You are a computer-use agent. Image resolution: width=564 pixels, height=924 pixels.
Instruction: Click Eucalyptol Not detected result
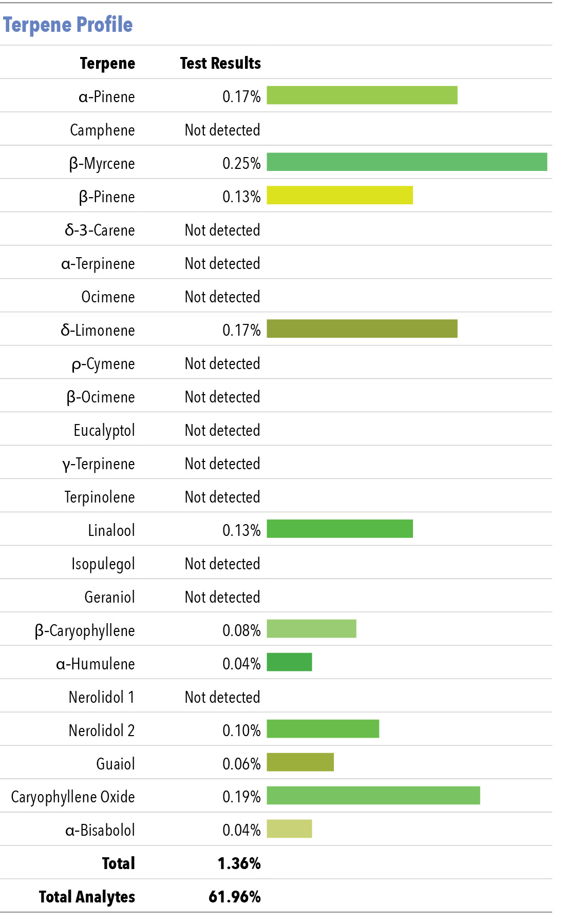pyautogui.click(x=222, y=430)
